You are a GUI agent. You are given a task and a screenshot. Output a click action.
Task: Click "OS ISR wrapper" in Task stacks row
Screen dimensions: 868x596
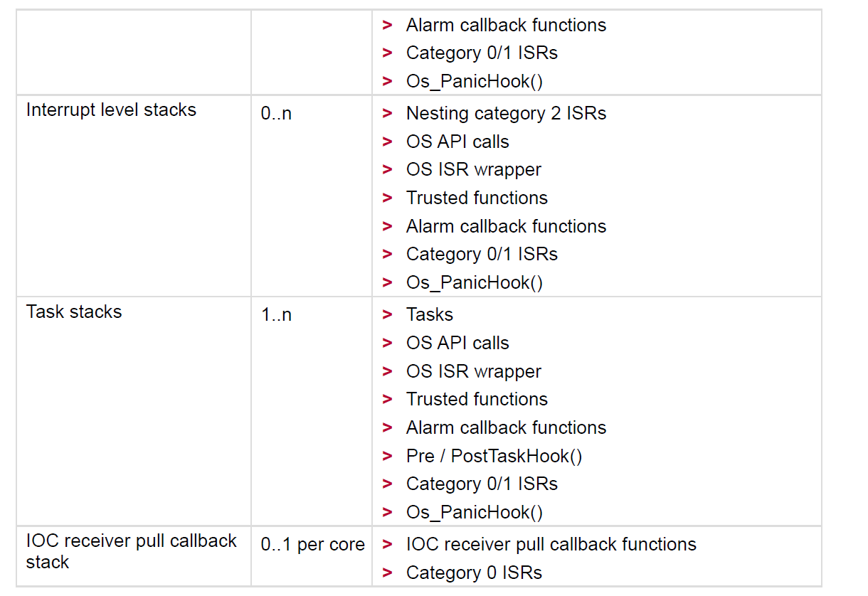[473, 371]
